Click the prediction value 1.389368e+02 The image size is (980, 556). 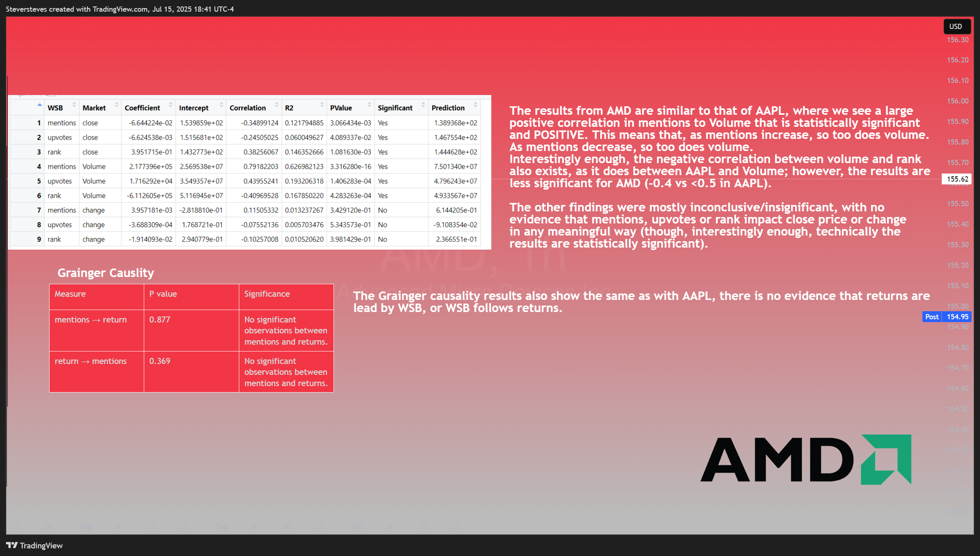tap(456, 123)
